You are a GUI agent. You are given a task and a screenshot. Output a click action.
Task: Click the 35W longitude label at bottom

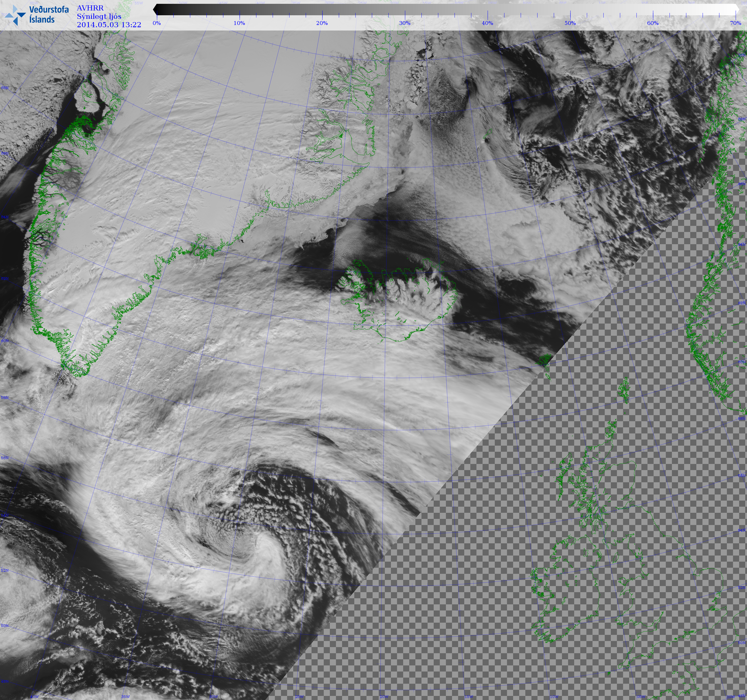tap(125, 696)
